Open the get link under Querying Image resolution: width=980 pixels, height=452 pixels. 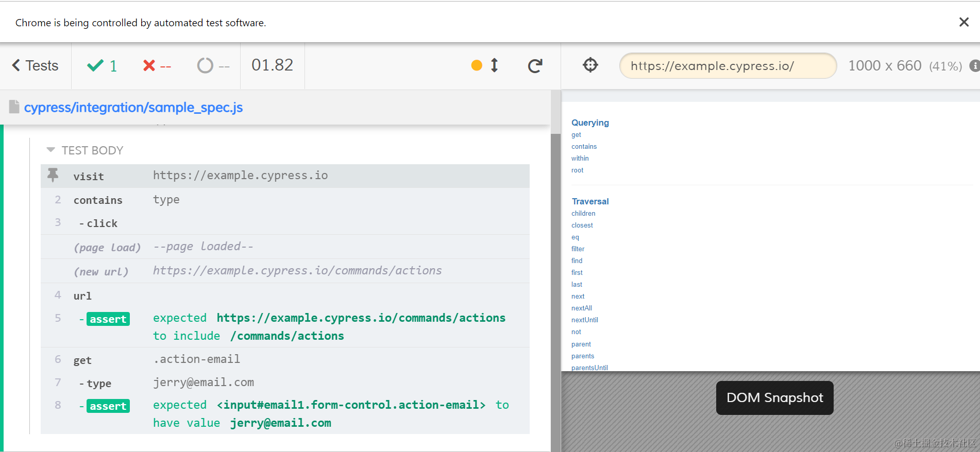576,135
